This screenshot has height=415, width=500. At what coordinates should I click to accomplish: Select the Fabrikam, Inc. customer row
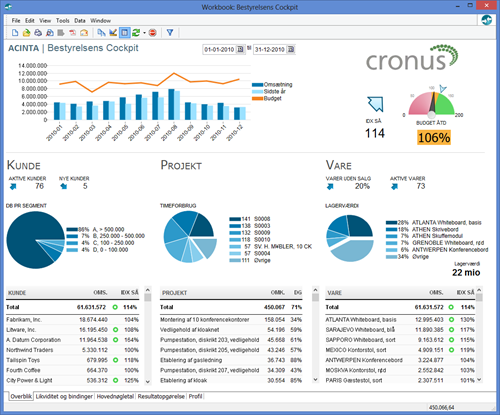73,320
